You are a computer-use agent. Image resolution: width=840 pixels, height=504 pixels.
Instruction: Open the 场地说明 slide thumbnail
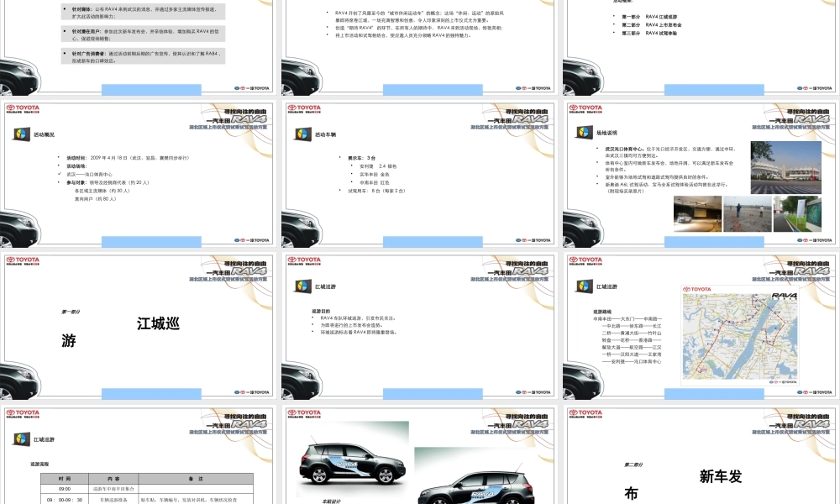(x=701, y=175)
